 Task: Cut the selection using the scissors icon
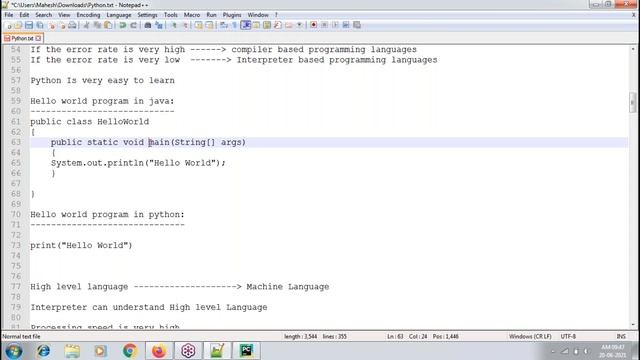(x=86, y=25)
